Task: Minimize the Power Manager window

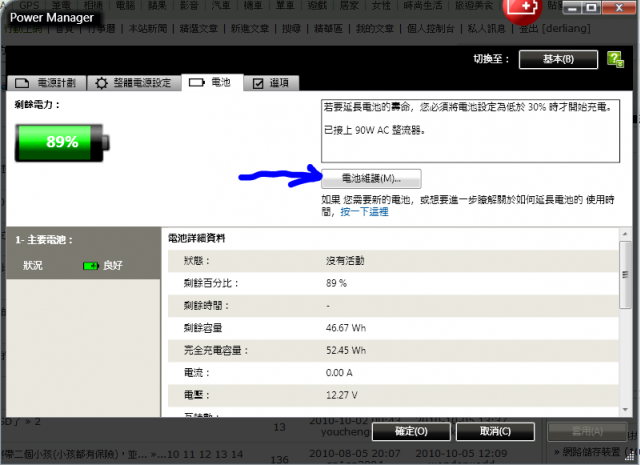Action: pos(573,8)
